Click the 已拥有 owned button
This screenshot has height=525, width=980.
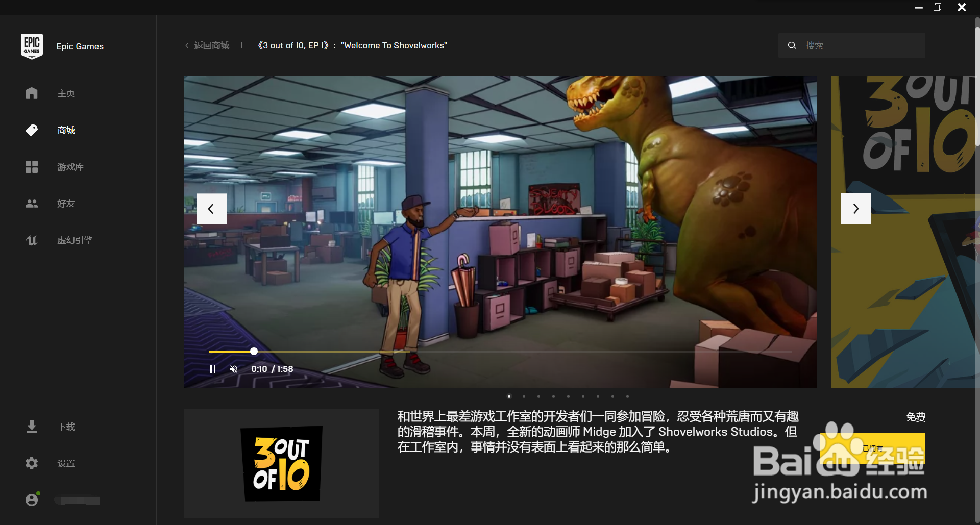(873, 448)
